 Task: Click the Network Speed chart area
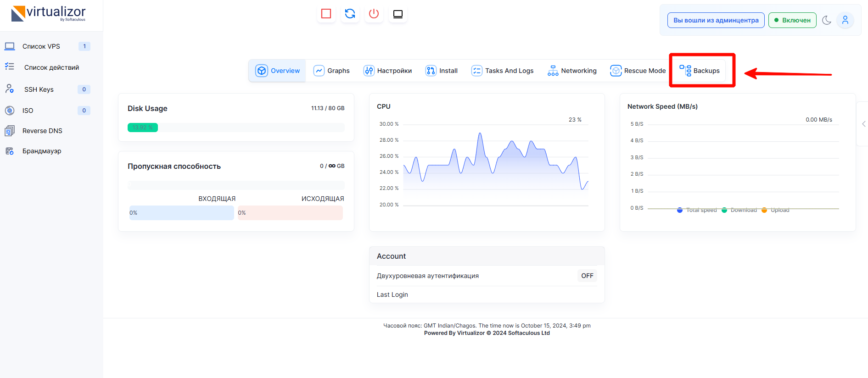tap(743, 166)
